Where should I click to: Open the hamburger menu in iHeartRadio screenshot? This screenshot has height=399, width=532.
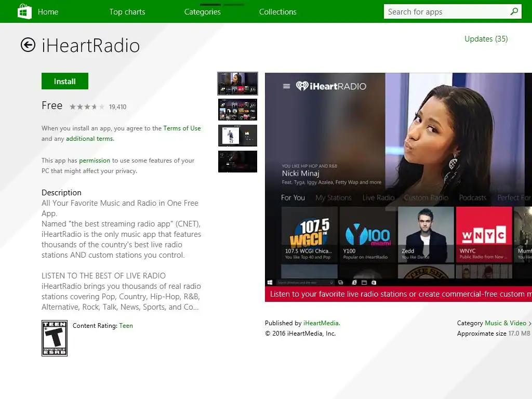tap(286, 86)
